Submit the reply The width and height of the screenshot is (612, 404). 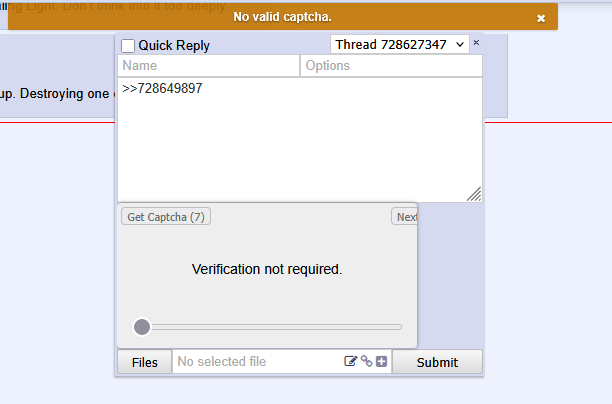[x=437, y=362]
